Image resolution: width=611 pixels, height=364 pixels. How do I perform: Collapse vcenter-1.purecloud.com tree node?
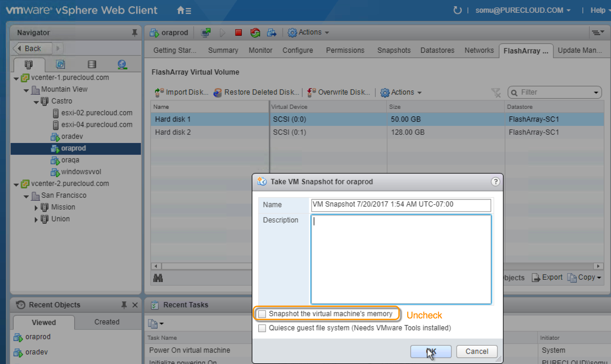(x=16, y=78)
